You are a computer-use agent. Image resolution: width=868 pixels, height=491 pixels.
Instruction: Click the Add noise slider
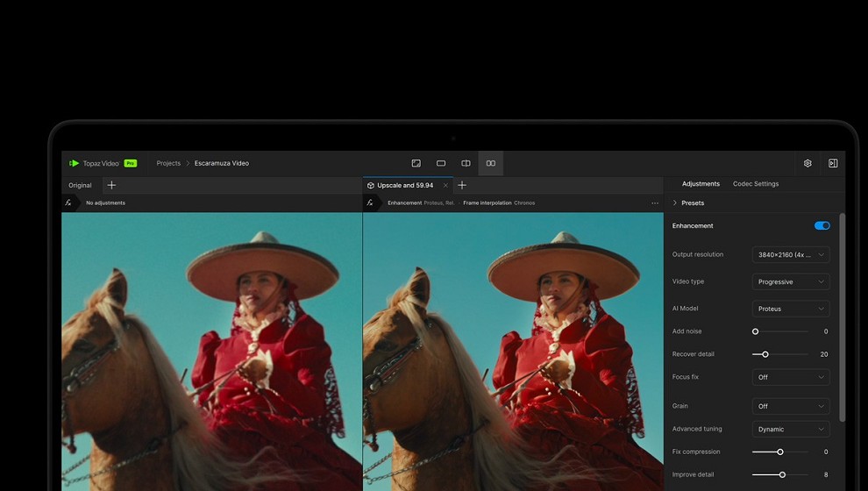click(780, 331)
